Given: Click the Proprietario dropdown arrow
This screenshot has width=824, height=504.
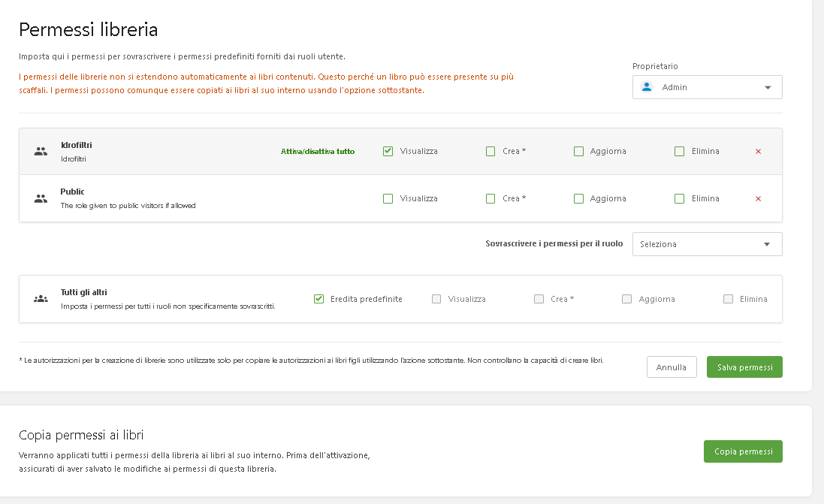Looking at the screenshot, I should pos(767,87).
